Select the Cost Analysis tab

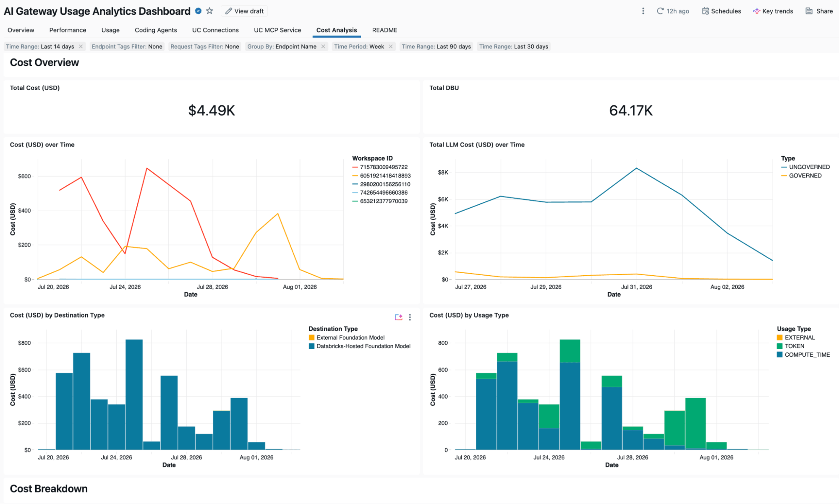click(337, 30)
